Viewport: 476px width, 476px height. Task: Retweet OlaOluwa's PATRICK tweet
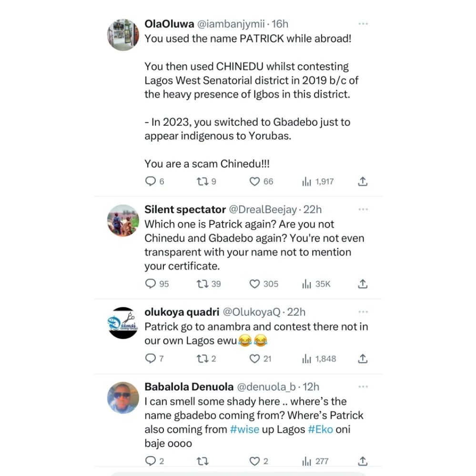203,182
